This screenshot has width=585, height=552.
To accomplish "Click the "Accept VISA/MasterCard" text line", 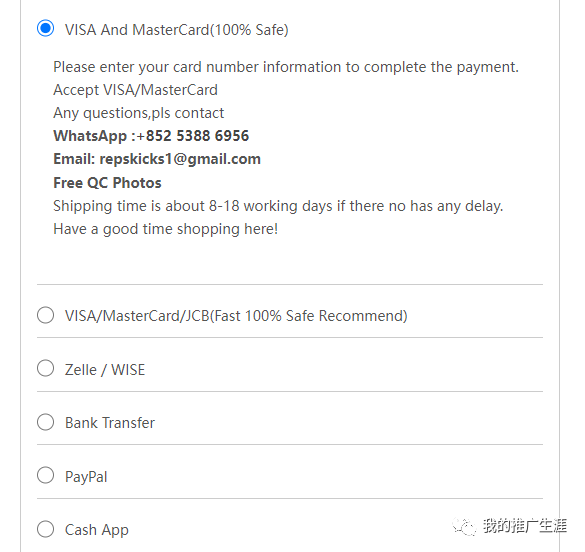I will 135,90.
